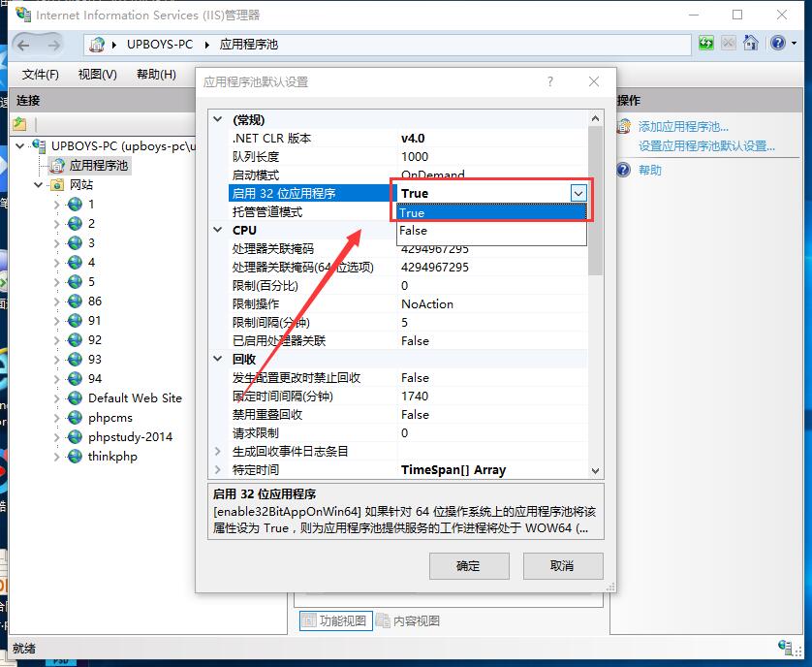812x667 pixels.
Task: Switch to the 功能视图 tab
Action: pos(335,620)
